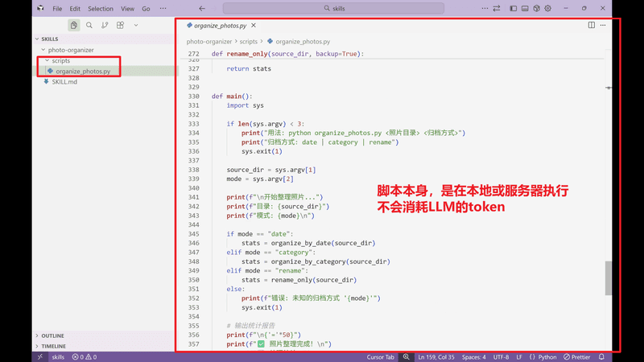Click the skills search command box

(x=385, y=8)
